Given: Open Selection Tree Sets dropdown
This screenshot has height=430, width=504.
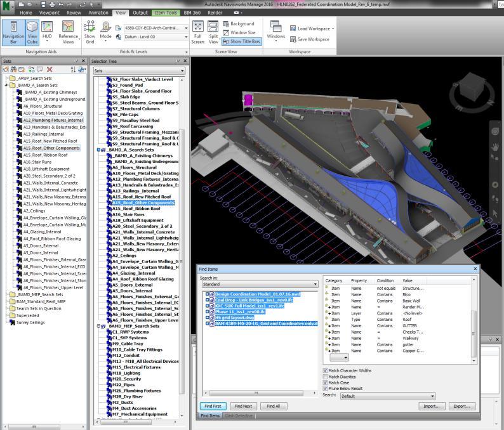Looking at the screenshot, I should pyautogui.click(x=139, y=70).
